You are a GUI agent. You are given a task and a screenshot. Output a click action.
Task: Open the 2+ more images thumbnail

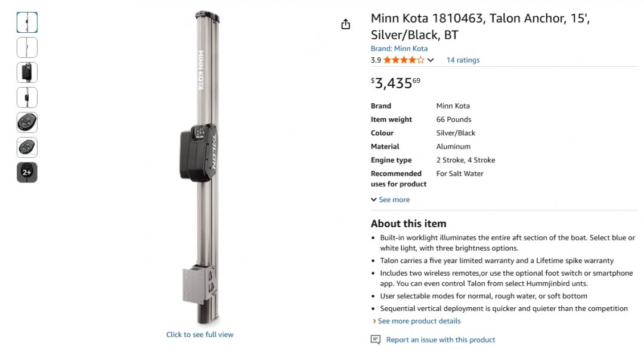coord(27,172)
